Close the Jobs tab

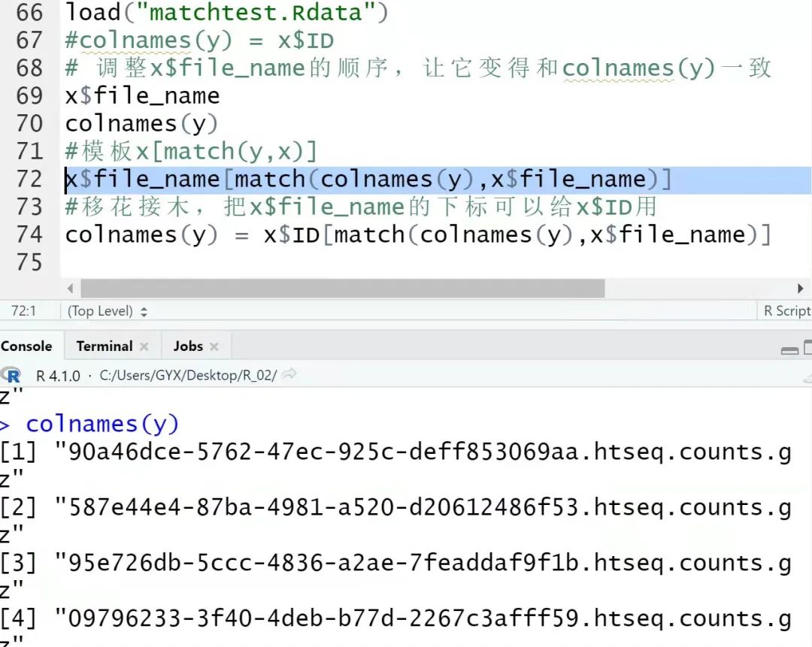point(214,346)
